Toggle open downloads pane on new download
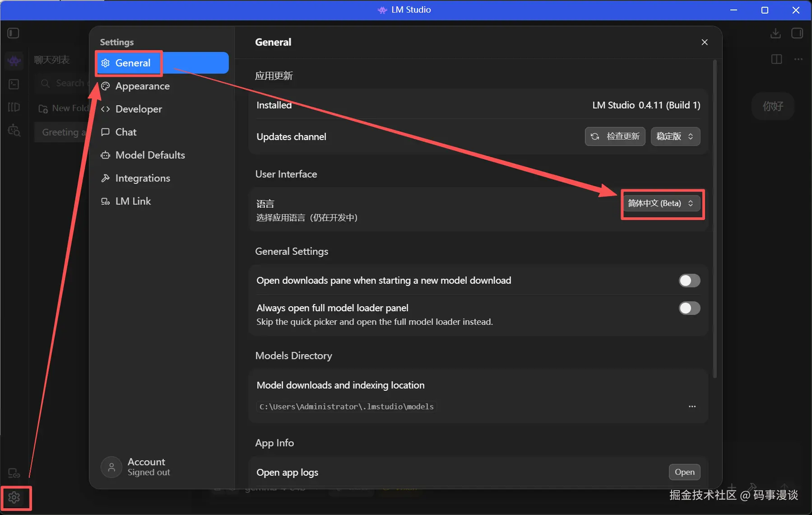This screenshot has width=812, height=515. click(x=689, y=281)
